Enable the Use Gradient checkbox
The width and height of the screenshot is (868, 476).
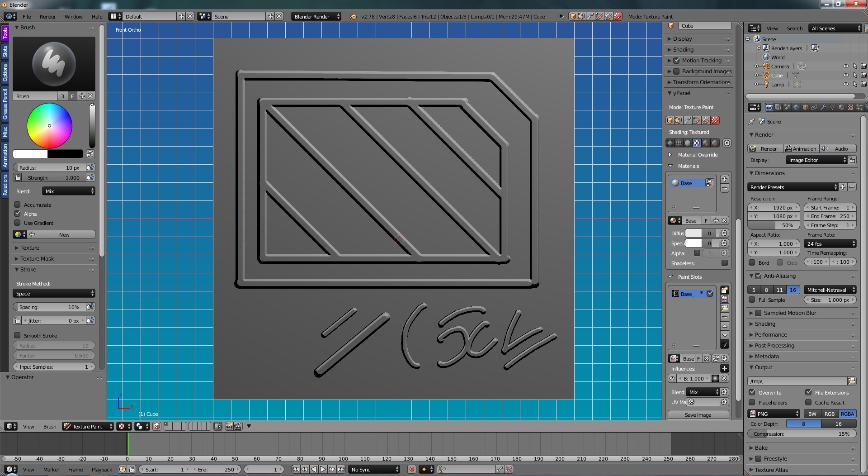[18, 223]
